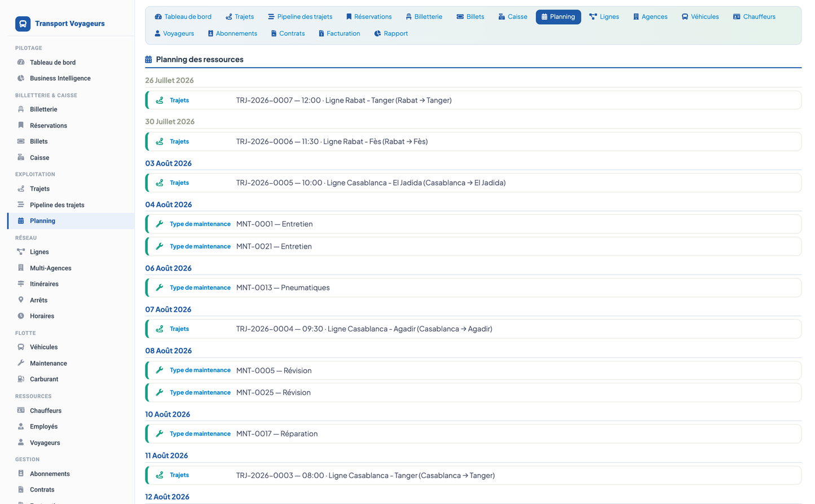Click the wrench icon in the MNT-0001 row
815x504 pixels.
coord(160,224)
